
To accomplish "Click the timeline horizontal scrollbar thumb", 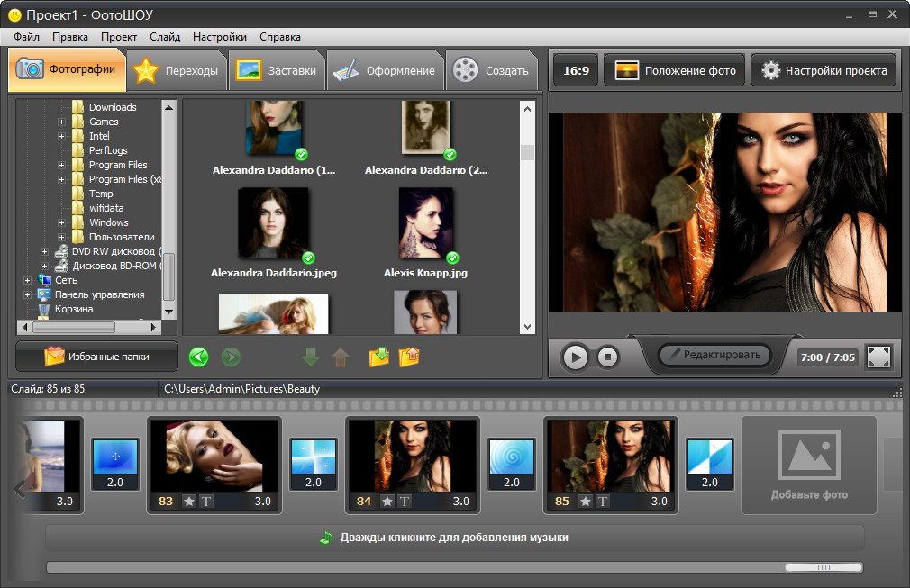I will [823, 567].
